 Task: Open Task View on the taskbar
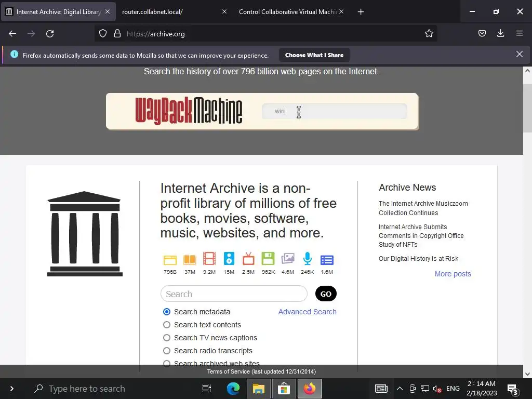(207, 389)
